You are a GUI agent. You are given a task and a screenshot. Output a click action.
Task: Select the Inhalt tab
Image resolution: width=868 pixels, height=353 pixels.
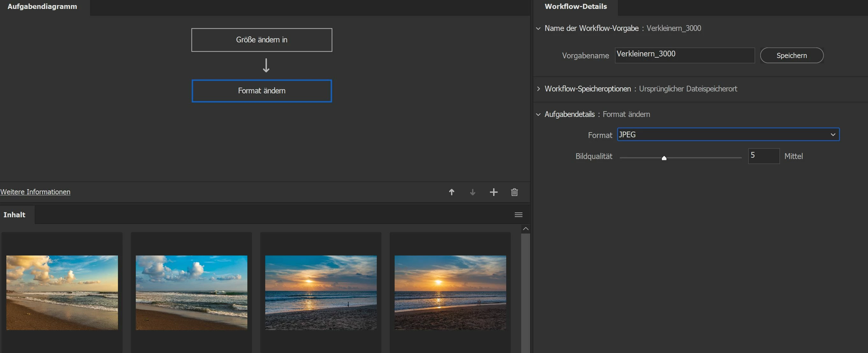pos(14,215)
